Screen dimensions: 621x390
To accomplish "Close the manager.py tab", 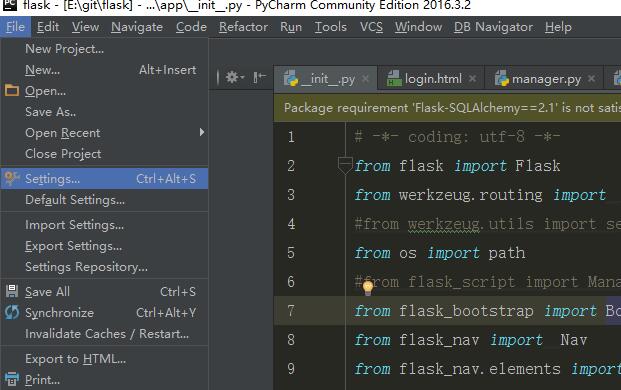I will point(591,78).
